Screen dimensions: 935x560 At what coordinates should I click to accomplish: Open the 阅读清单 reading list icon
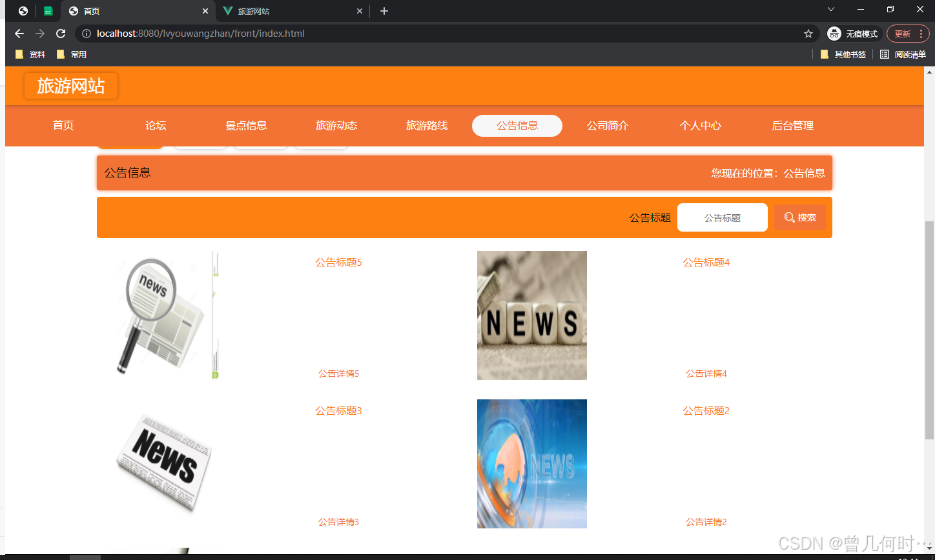coord(884,54)
